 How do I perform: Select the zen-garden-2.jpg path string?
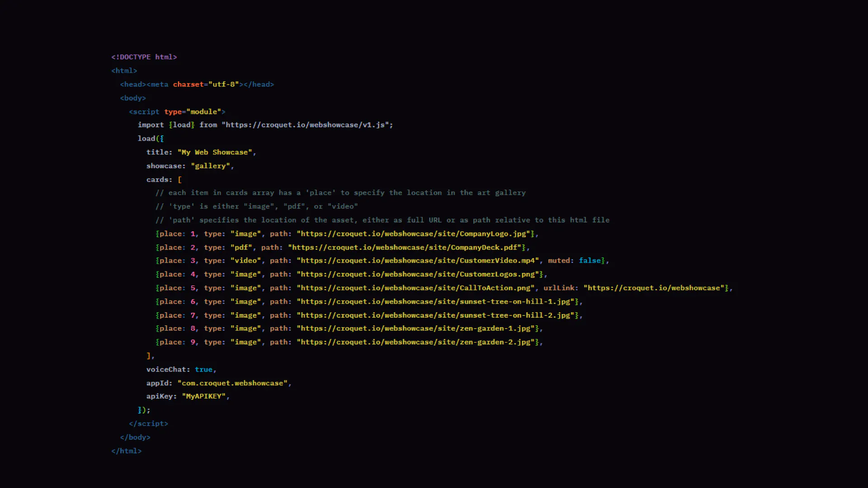tap(415, 342)
